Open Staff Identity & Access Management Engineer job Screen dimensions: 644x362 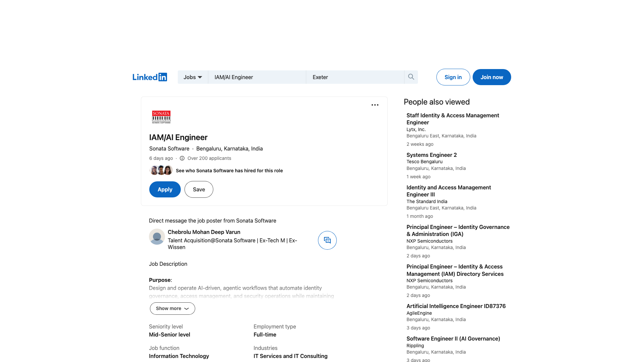453,119
